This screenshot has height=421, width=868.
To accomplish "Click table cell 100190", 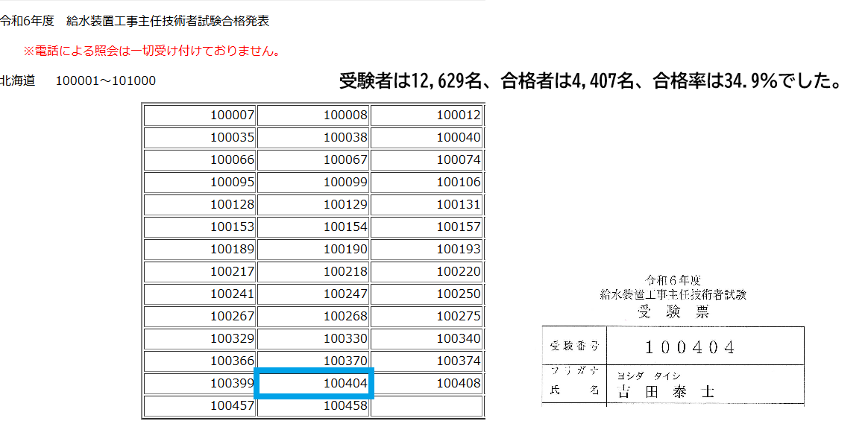I will pos(313,250).
